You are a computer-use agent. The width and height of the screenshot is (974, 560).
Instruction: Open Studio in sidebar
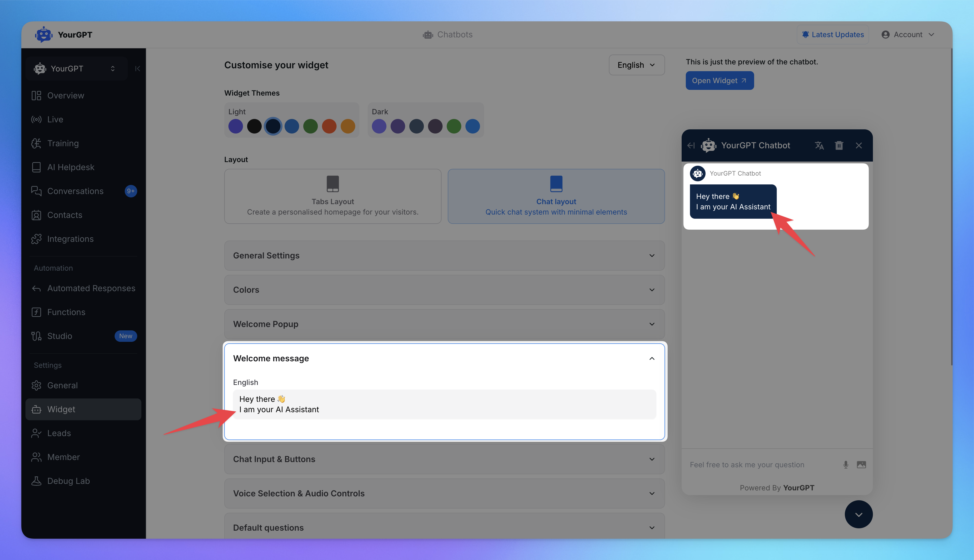click(x=83, y=336)
